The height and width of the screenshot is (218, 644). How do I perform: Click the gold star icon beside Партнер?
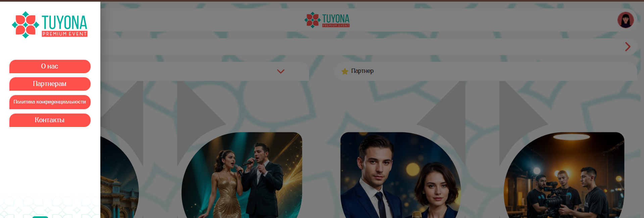(345, 71)
